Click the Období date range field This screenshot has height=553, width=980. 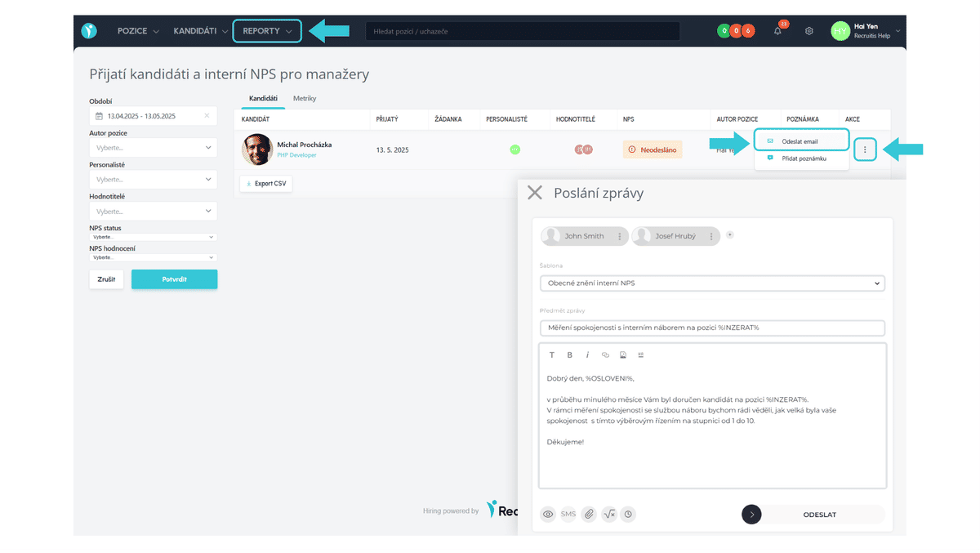[x=153, y=116]
